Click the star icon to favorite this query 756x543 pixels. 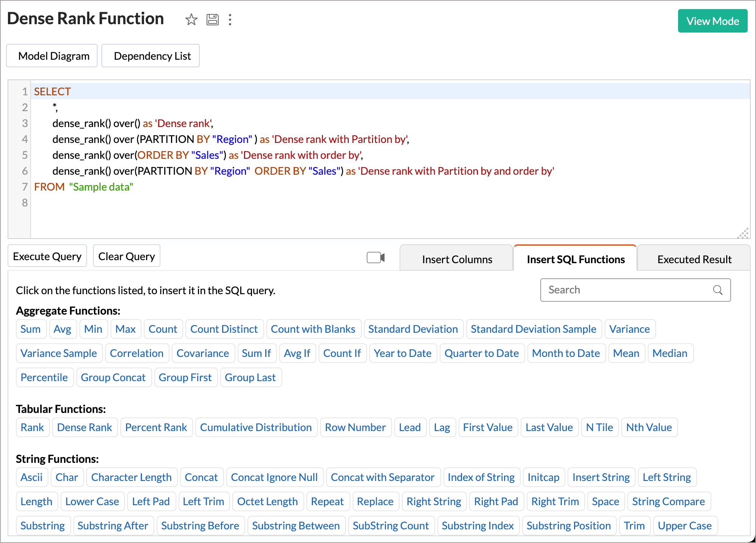pos(191,20)
